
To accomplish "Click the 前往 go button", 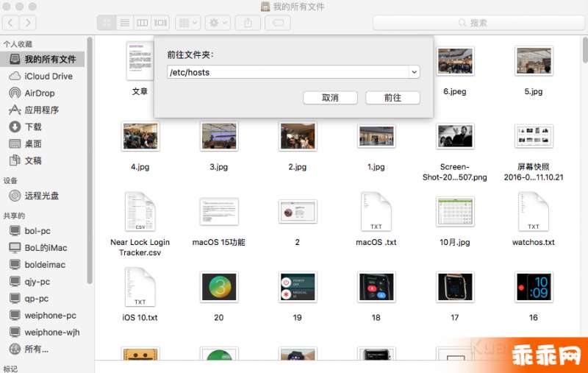I will [x=392, y=98].
